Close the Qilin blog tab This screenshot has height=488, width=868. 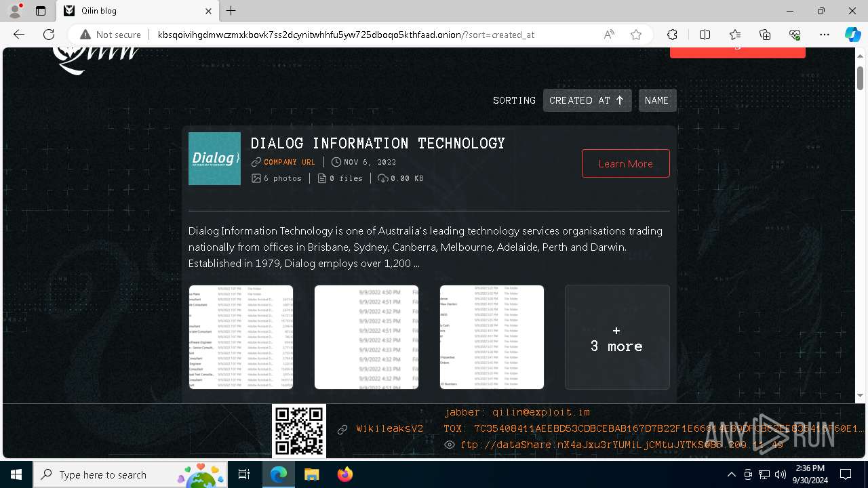[208, 11]
